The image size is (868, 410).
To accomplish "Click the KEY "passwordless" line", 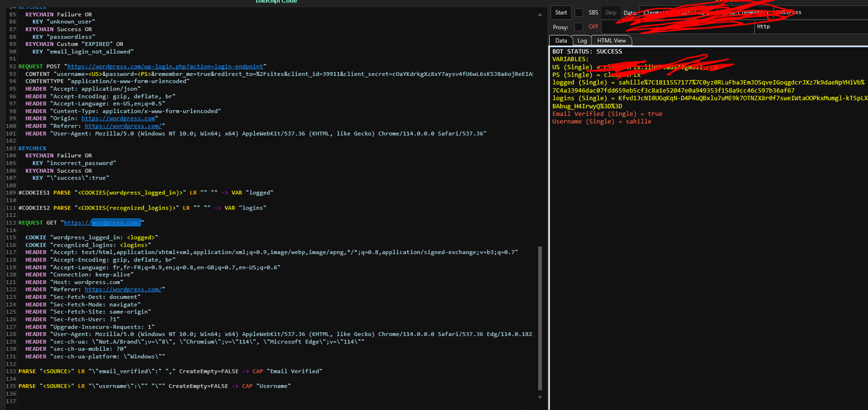I will (64, 37).
